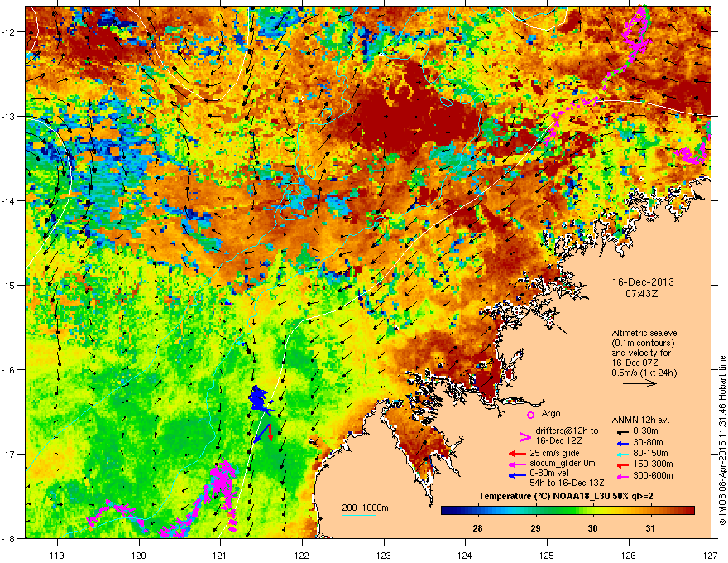
Task: Click the longitude axis label 123
Action: click(x=384, y=555)
